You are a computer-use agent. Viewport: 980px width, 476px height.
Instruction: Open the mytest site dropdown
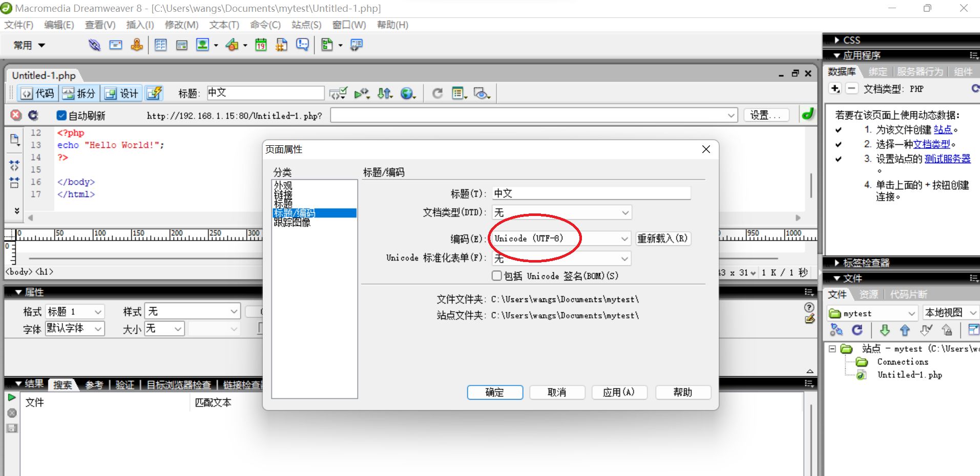tap(872, 313)
